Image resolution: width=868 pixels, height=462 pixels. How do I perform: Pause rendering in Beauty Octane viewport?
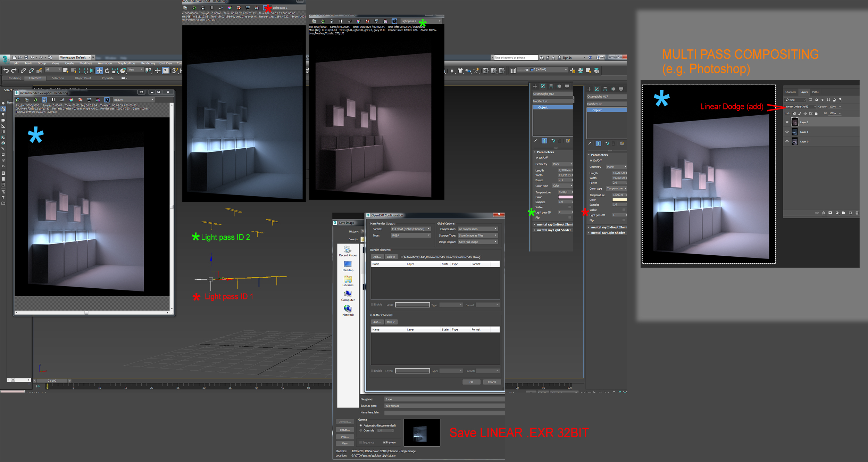[x=53, y=100]
